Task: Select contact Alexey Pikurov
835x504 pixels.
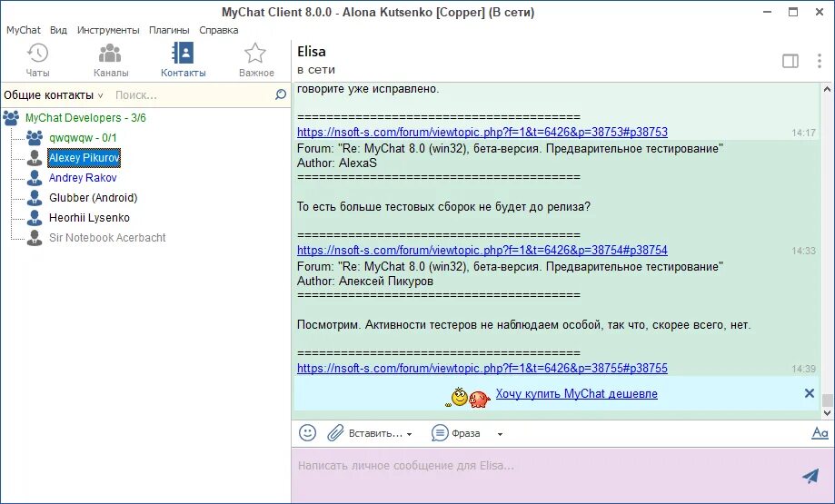Action: (x=84, y=157)
